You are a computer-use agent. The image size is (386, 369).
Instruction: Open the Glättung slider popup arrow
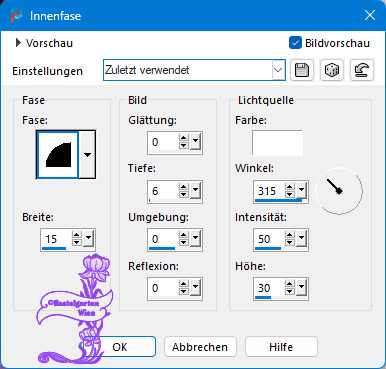(195, 142)
